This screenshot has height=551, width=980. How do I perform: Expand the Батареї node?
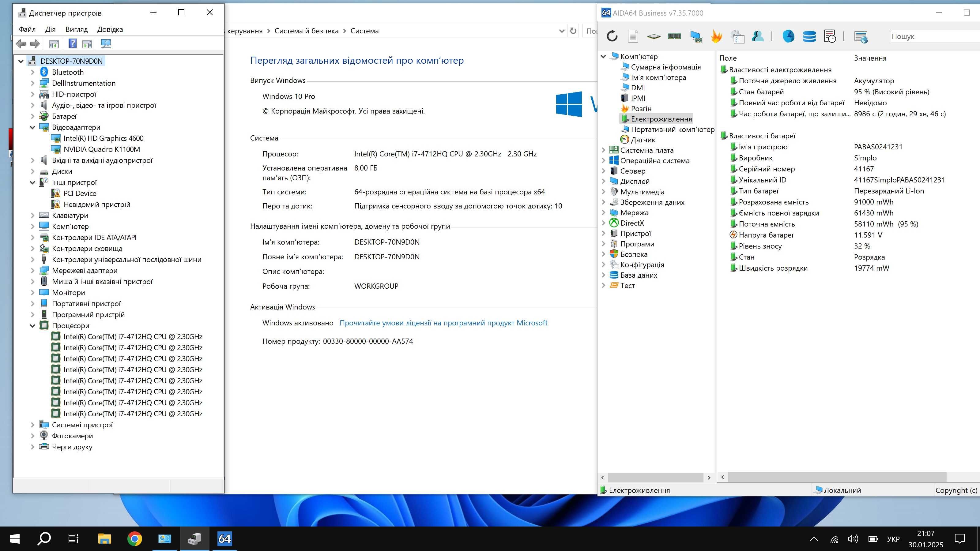coord(32,116)
